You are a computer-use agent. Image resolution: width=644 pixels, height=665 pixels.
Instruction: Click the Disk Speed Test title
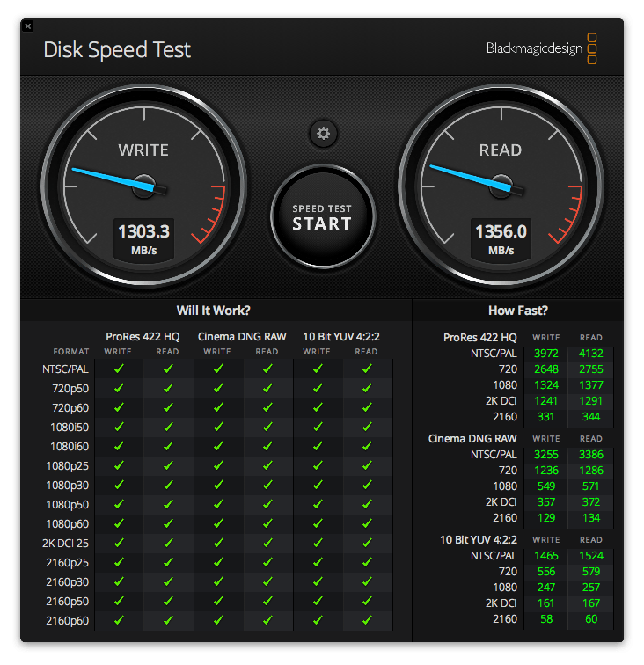(117, 49)
